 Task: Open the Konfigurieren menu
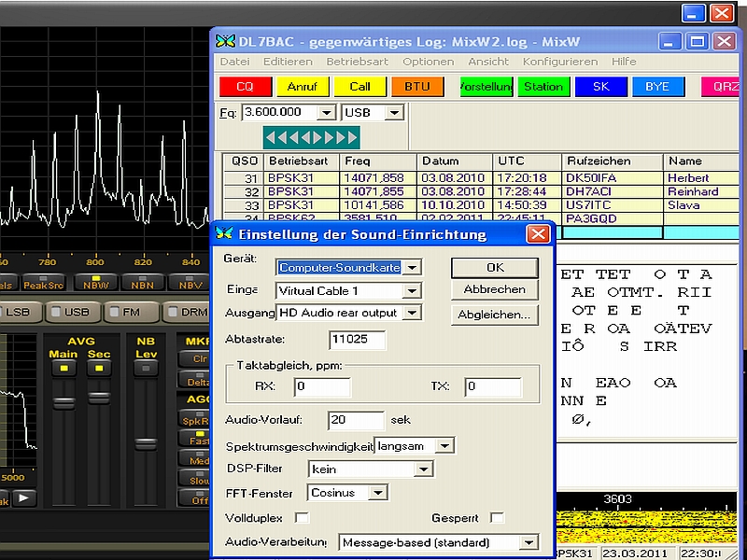560,62
